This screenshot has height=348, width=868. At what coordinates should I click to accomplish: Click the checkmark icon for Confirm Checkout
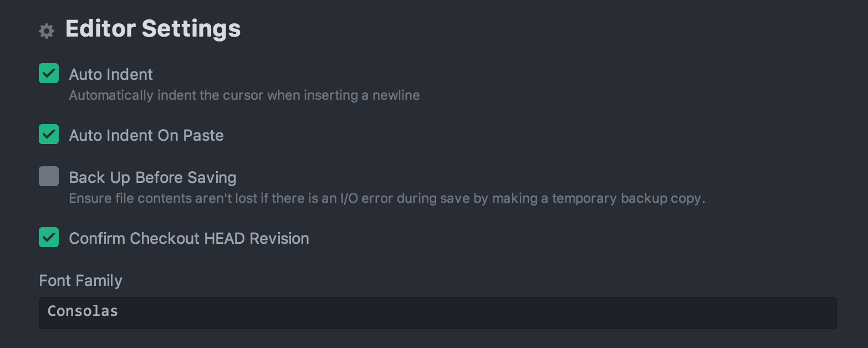[x=49, y=237]
